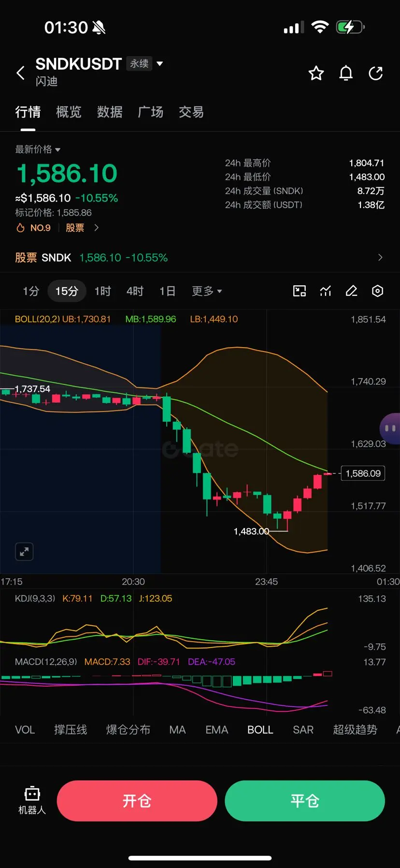Image resolution: width=400 pixels, height=868 pixels.
Task: Select the 1日 timeframe
Action: (x=168, y=291)
